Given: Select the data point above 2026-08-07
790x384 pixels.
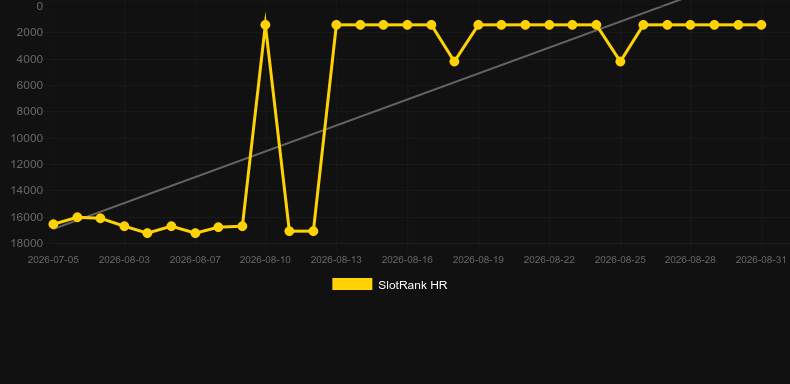Looking at the screenshot, I should click(195, 233).
